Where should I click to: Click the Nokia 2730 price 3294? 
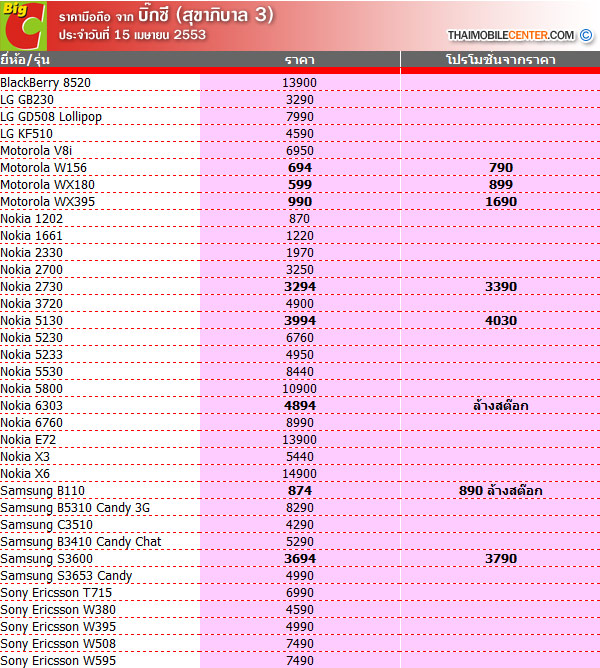300,287
